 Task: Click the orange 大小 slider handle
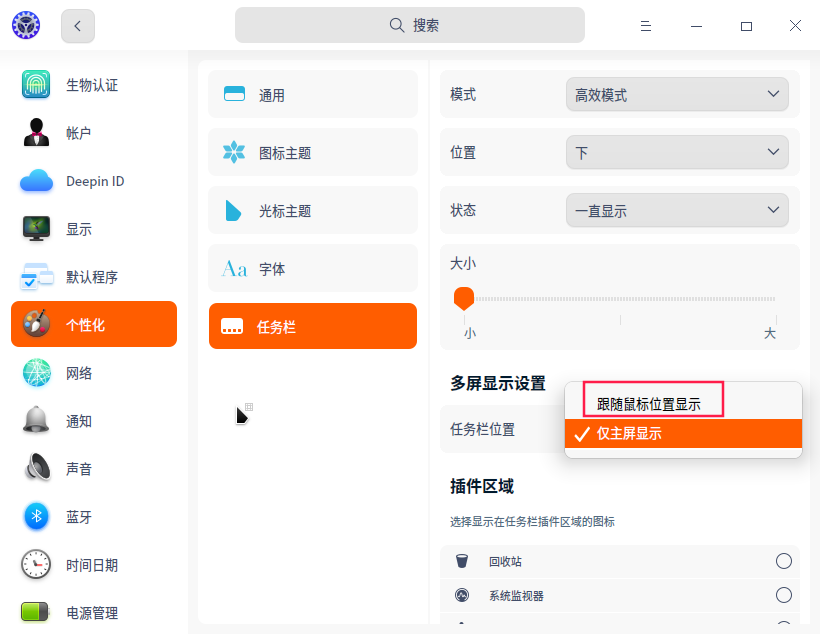(464, 299)
